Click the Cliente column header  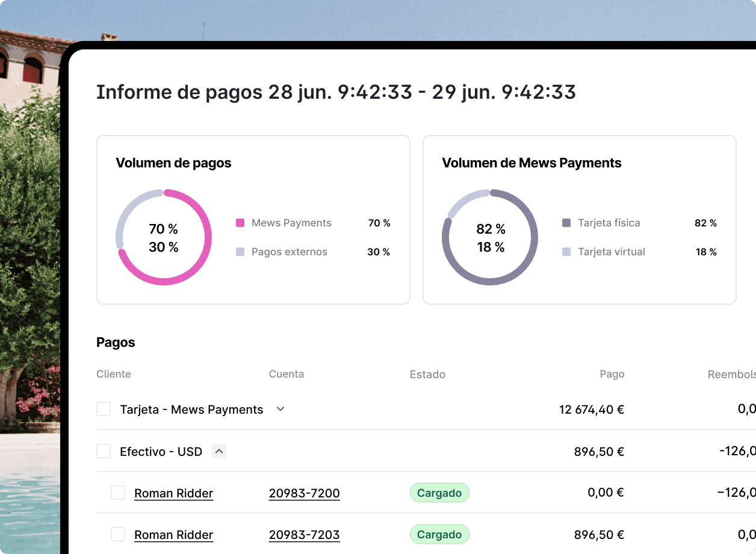114,374
